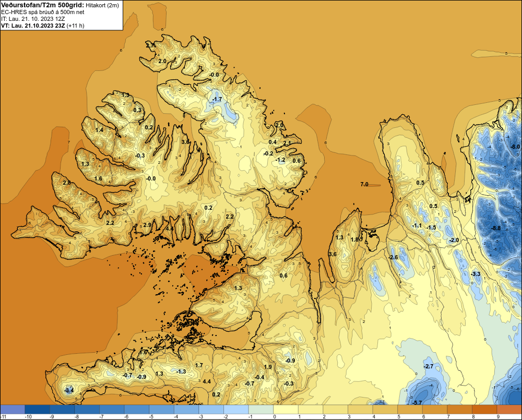Click the -5.7 temperature value on the map
The image size is (522, 420).
tap(417, 403)
